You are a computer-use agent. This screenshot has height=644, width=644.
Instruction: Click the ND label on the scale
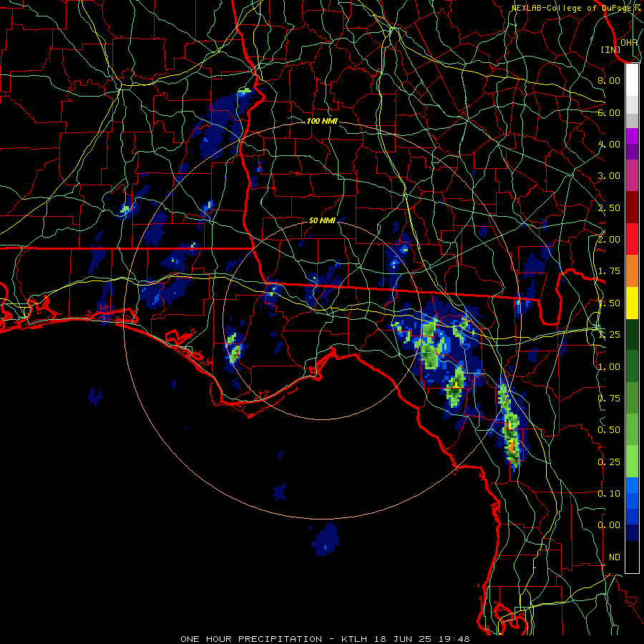pos(615,557)
